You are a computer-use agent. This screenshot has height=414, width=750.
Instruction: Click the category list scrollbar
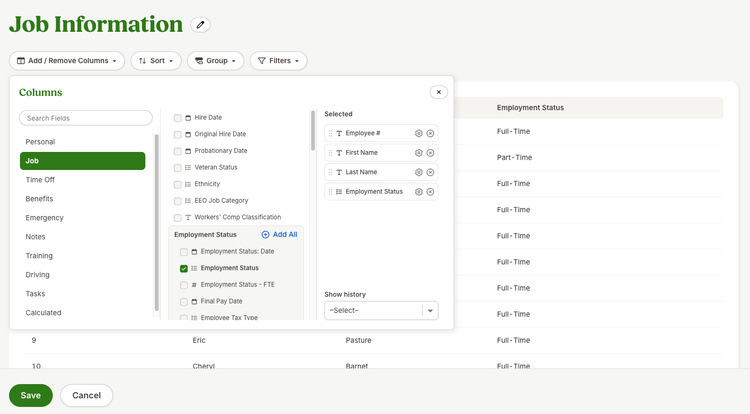tap(156, 223)
